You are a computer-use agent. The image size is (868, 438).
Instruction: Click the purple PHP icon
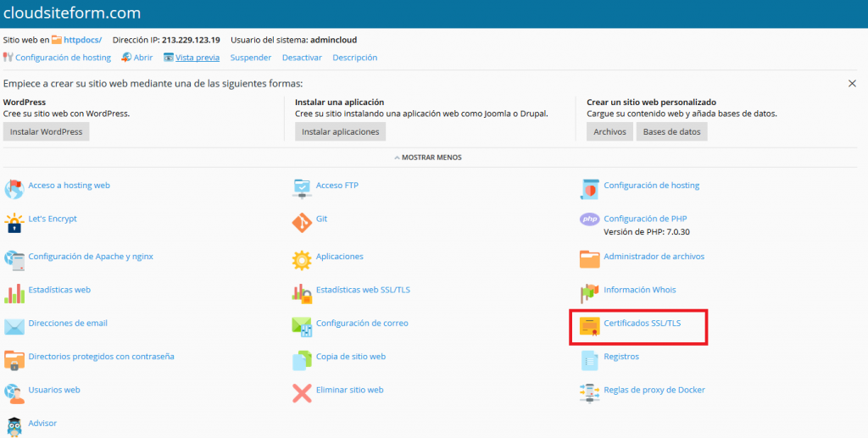[x=590, y=219]
